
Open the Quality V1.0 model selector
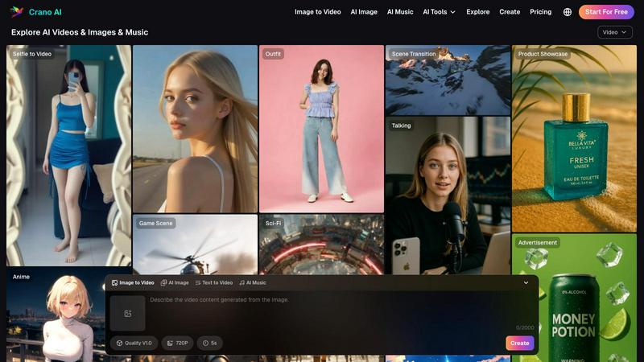point(134,343)
